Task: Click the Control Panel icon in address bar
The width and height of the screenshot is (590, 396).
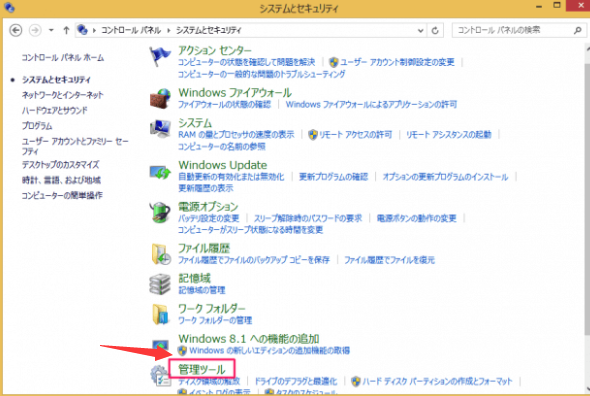Action: (82, 29)
